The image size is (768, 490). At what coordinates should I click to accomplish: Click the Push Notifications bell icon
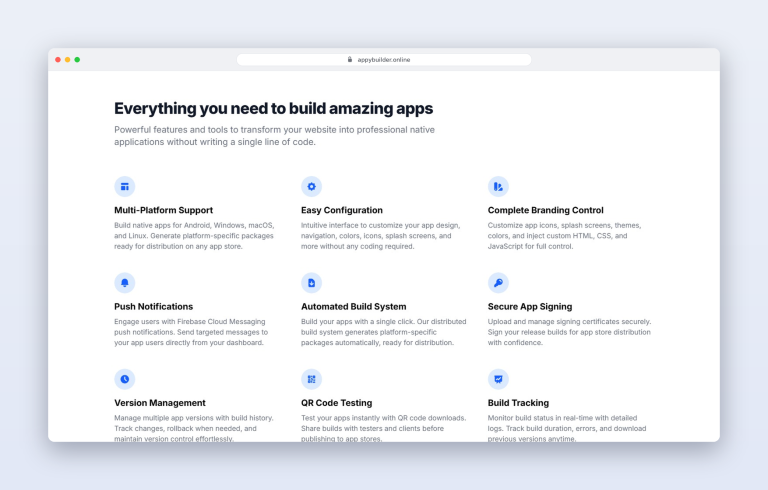tap(124, 283)
